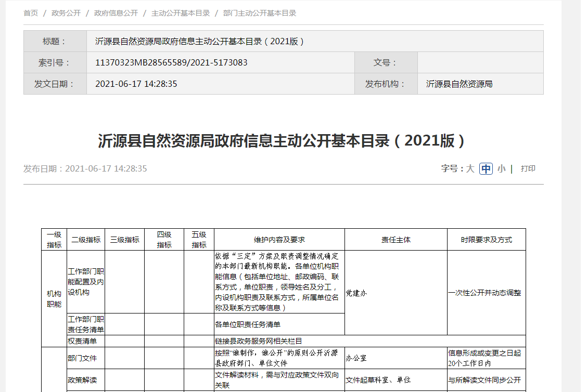Go to 政府信息公开 in the breadcrumb
587x392 pixels.
point(116,13)
